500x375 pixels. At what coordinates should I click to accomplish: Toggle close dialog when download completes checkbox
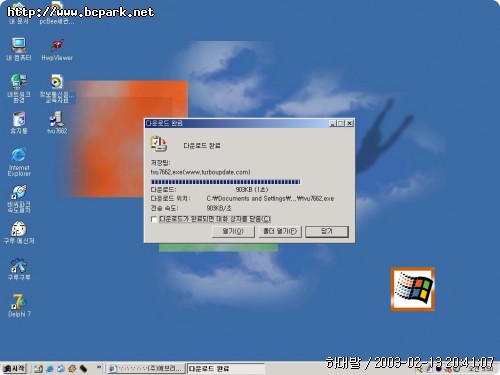[154, 219]
